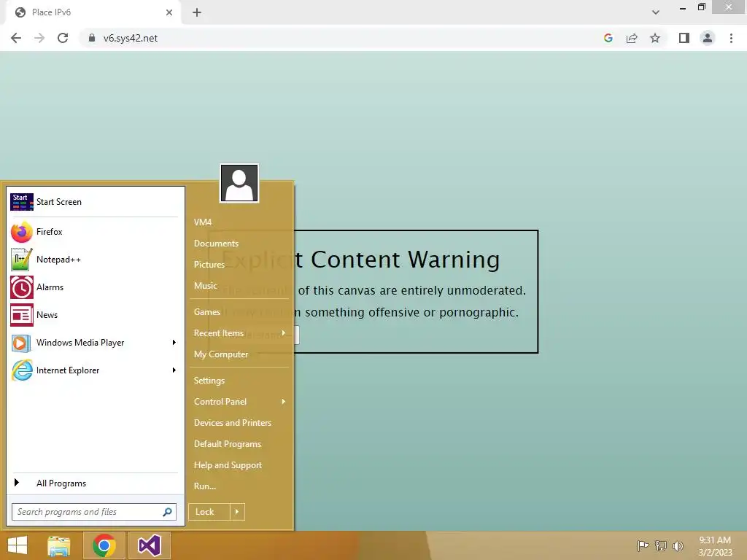Open the Start Screen shortcut icon
This screenshot has height=560, width=747.
pyautogui.click(x=22, y=202)
